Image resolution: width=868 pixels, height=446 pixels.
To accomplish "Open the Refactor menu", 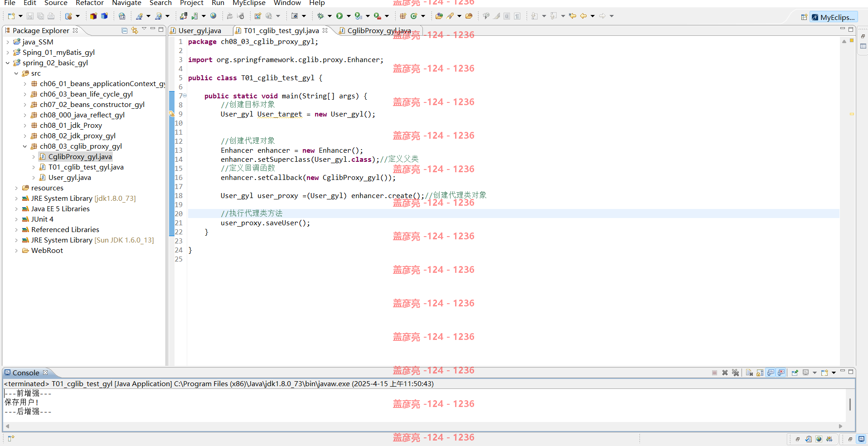I will pyautogui.click(x=90, y=3).
